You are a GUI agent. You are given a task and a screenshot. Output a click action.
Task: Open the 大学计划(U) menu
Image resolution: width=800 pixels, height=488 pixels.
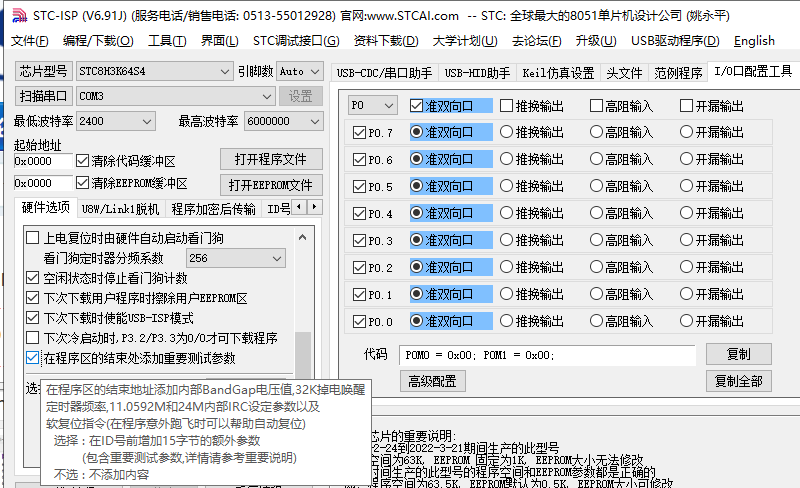click(465, 41)
